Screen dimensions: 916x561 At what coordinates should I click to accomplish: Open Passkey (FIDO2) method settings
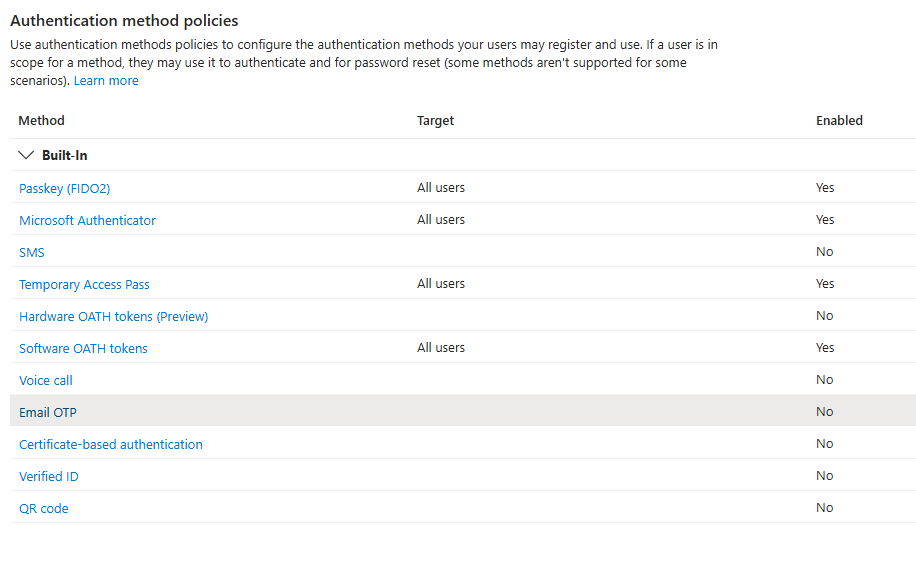tap(64, 188)
